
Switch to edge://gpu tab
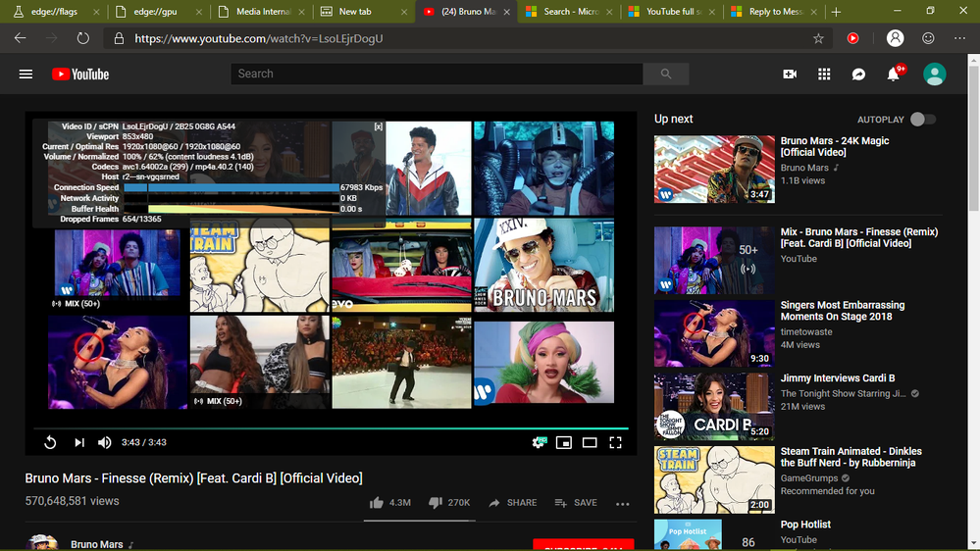coord(156,11)
